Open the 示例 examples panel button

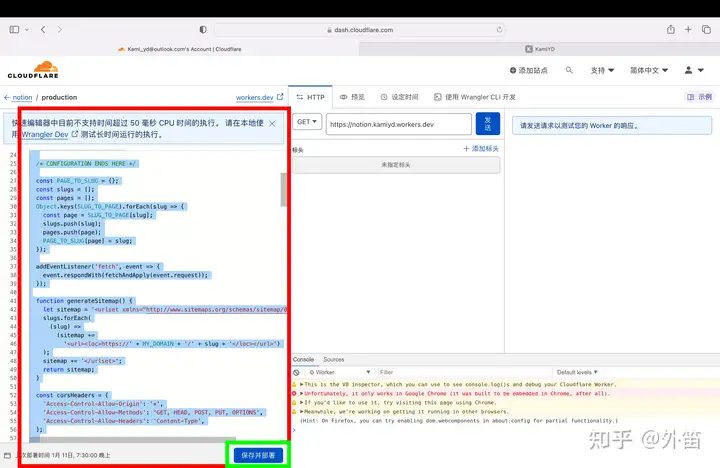pos(699,97)
